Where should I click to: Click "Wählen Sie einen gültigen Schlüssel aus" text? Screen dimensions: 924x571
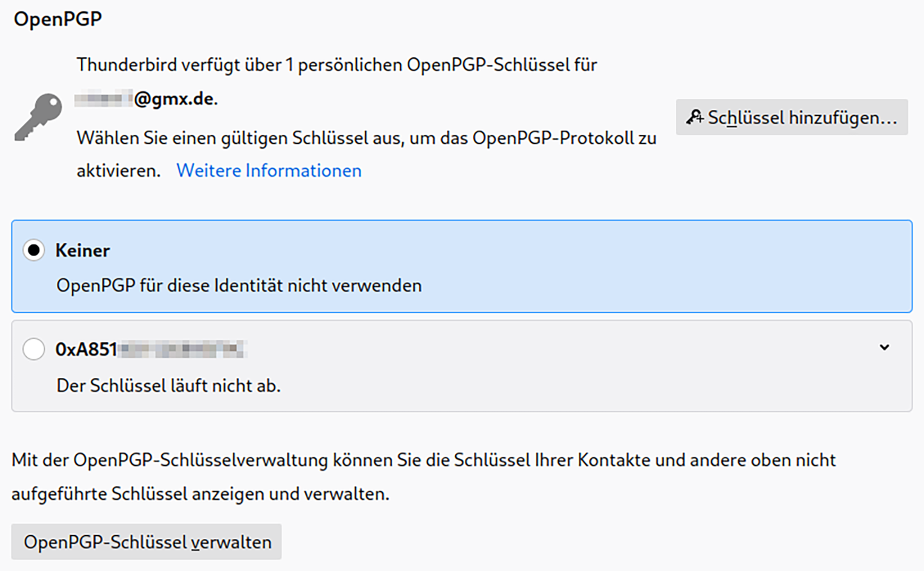(366, 138)
